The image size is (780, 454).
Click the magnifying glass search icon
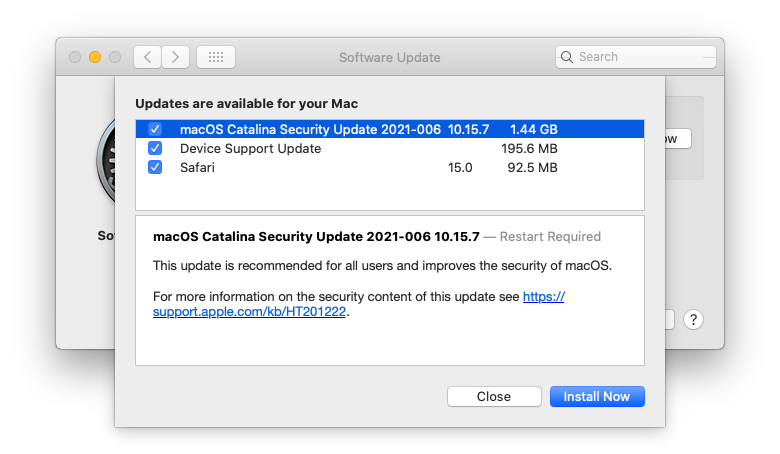point(567,57)
